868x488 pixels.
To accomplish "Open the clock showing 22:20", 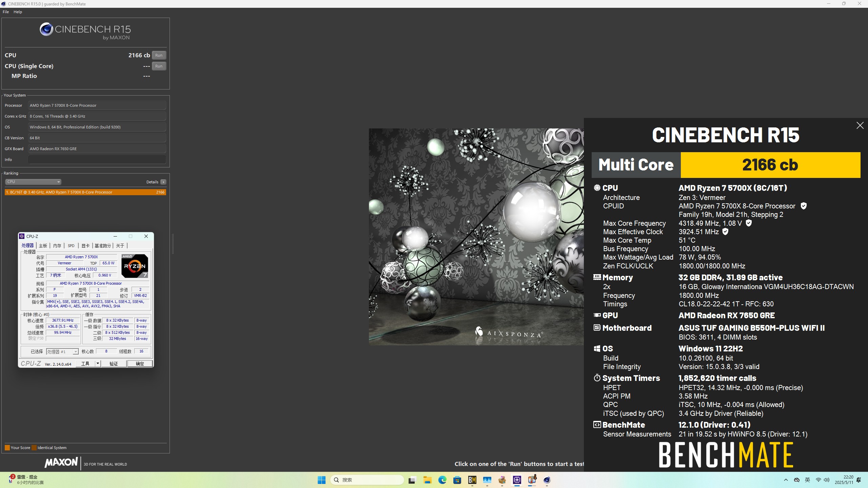I will click(x=844, y=480).
